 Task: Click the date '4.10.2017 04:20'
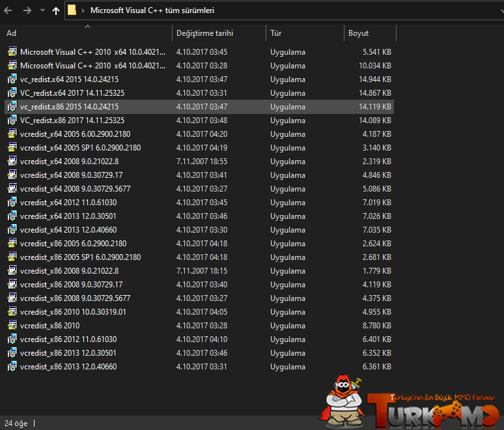tap(202, 134)
